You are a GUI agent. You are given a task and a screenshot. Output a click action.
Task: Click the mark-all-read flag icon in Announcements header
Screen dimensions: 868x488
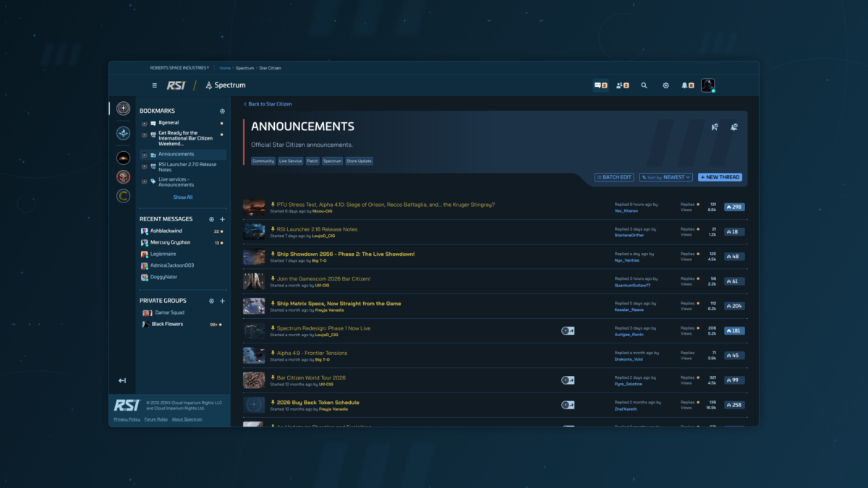715,127
